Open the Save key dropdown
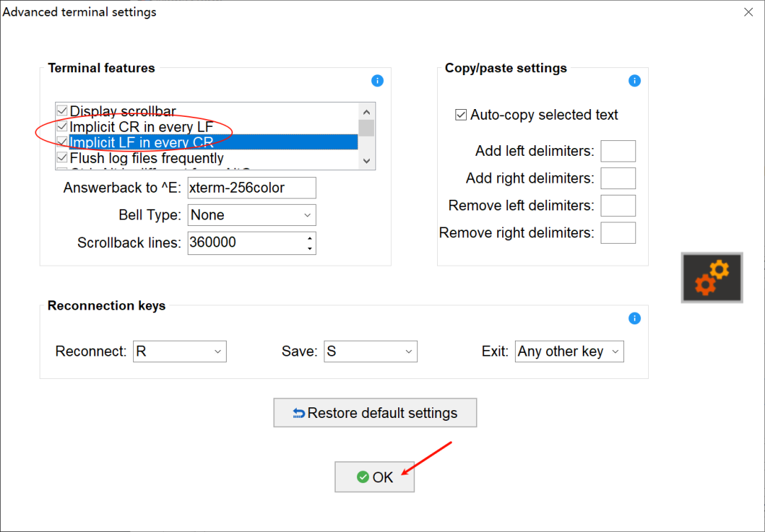This screenshot has height=532, width=765. click(x=370, y=351)
